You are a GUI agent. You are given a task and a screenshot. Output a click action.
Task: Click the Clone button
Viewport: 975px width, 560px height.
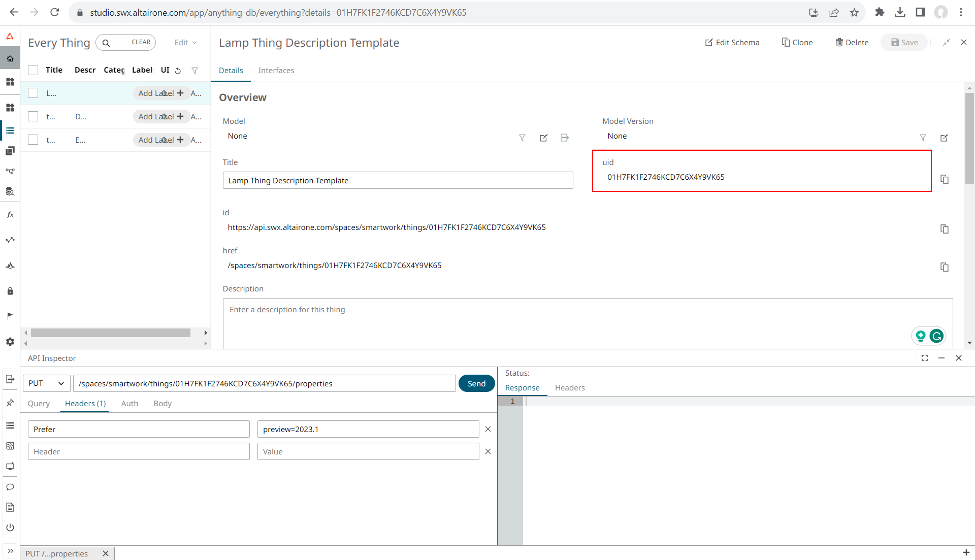pos(797,42)
